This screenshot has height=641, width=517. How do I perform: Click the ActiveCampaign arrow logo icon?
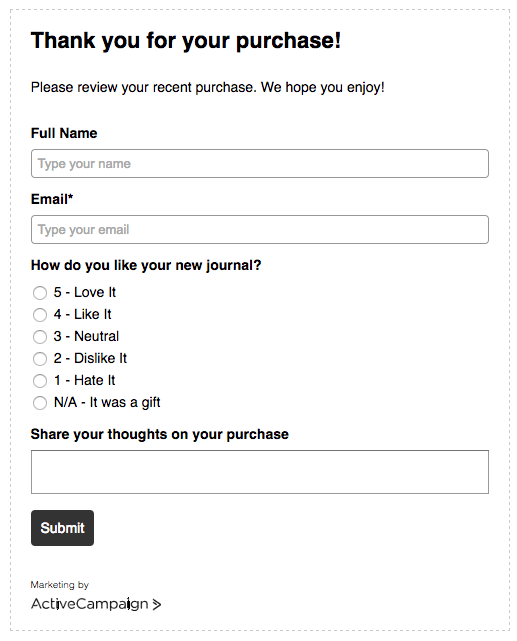pos(157,604)
